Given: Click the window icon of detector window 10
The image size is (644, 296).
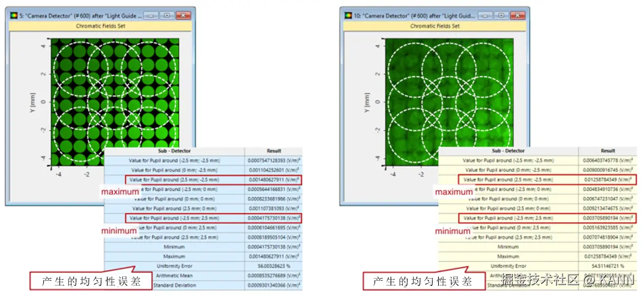Looking at the screenshot, I should pyautogui.click(x=348, y=16).
